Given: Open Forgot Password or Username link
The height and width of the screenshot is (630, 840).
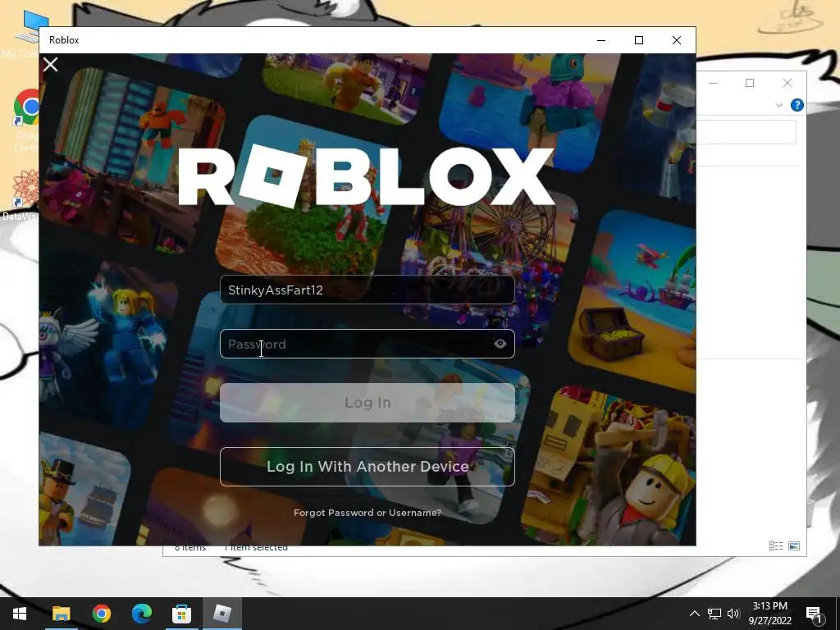Looking at the screenshot, I should pos(367,513).
